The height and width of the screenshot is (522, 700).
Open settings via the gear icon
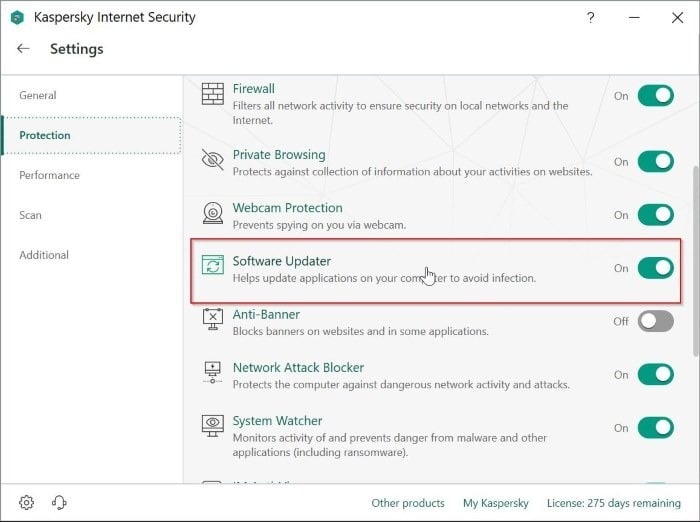(x=26, y=502)
